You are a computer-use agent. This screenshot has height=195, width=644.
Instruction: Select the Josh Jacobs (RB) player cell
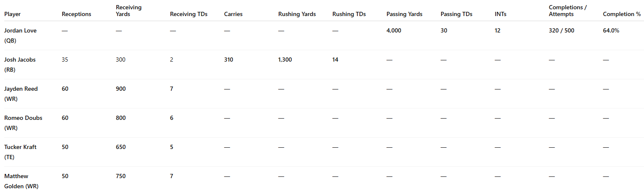pos(20,65)
